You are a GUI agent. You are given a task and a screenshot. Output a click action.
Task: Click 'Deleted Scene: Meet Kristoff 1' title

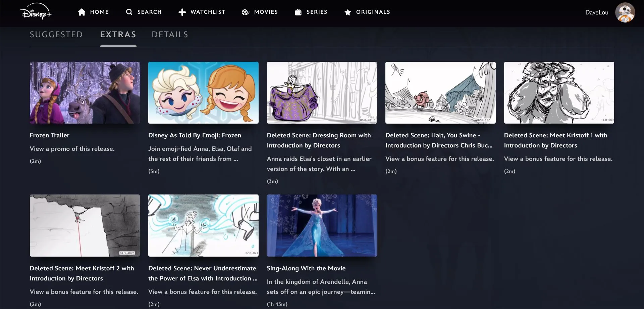click(x=555, y=140)
